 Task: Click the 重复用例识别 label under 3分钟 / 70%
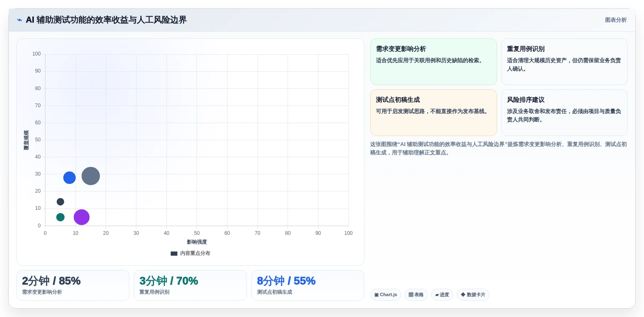(x=154, y=292)
